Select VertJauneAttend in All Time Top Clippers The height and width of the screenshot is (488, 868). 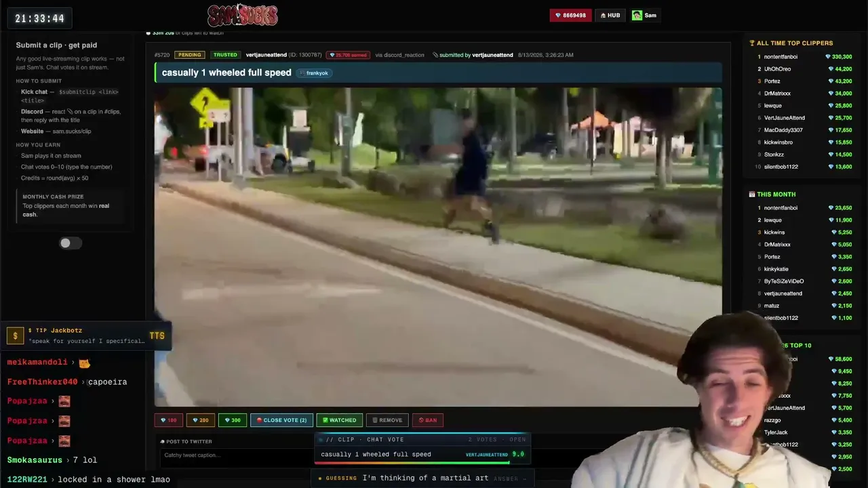[785, 118]
